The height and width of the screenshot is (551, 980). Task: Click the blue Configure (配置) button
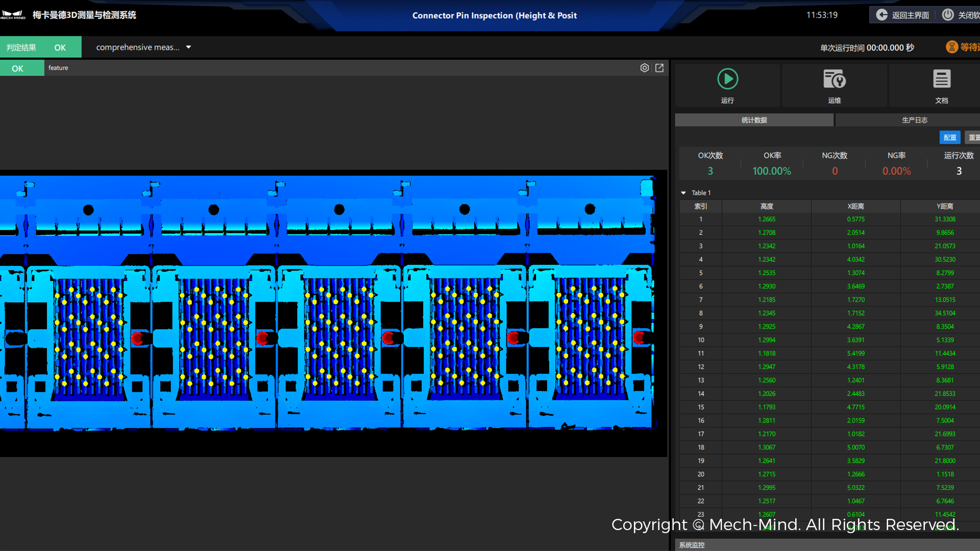click(949, 137)
